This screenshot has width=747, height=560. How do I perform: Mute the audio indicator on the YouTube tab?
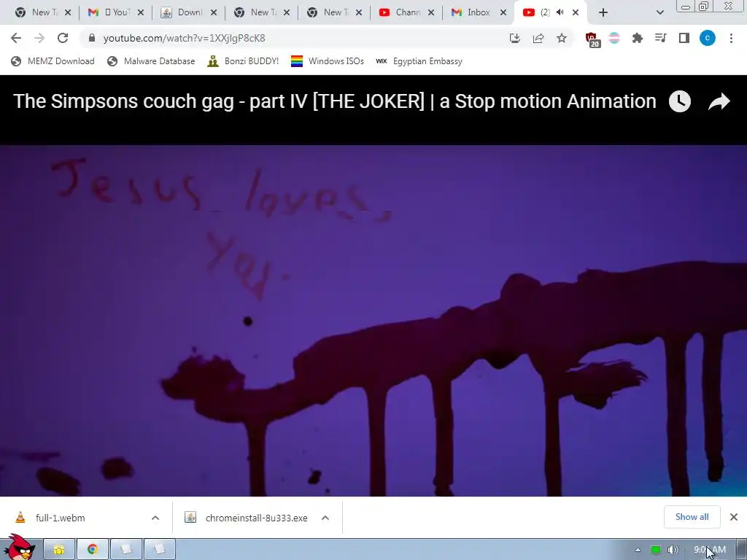(560, 12)
